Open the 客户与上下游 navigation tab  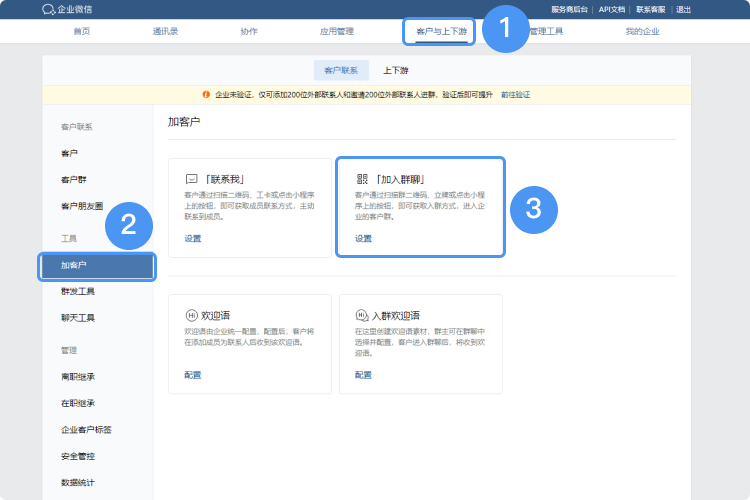point(439,31)
